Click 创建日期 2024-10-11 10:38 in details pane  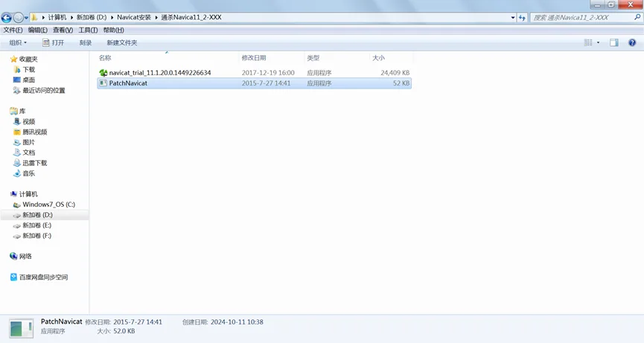223,322
